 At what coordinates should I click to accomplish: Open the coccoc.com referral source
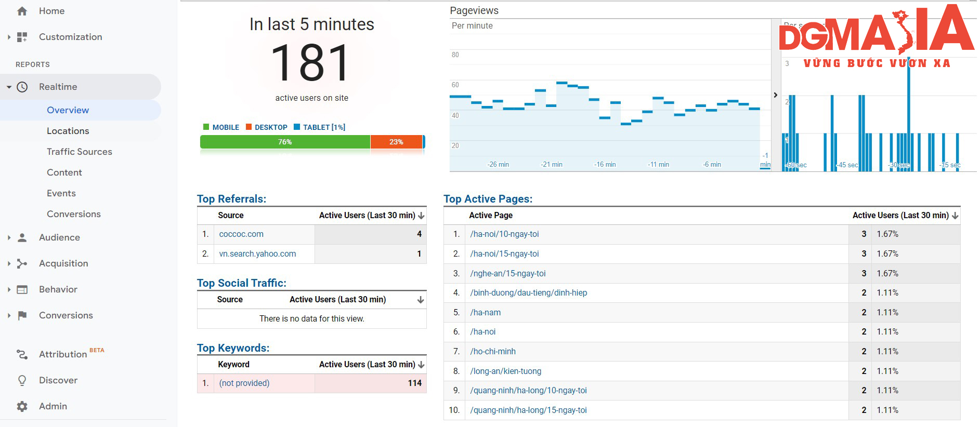point(241,234)
